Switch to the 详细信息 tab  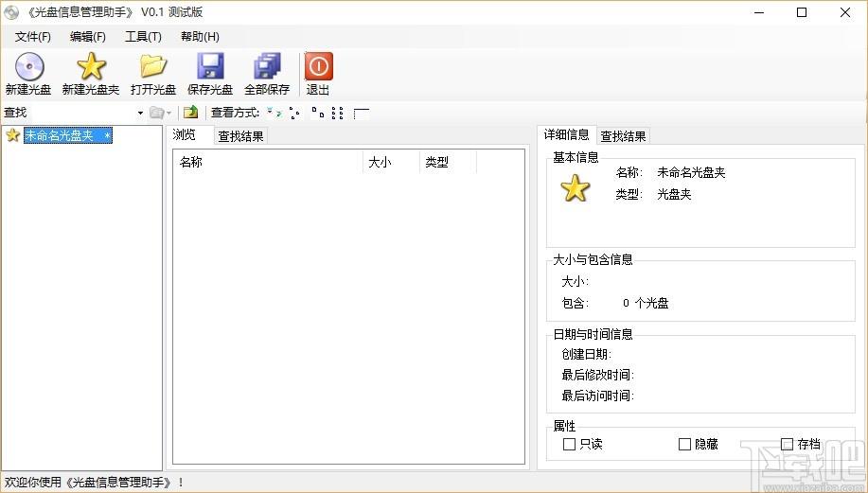pos(566,134)
